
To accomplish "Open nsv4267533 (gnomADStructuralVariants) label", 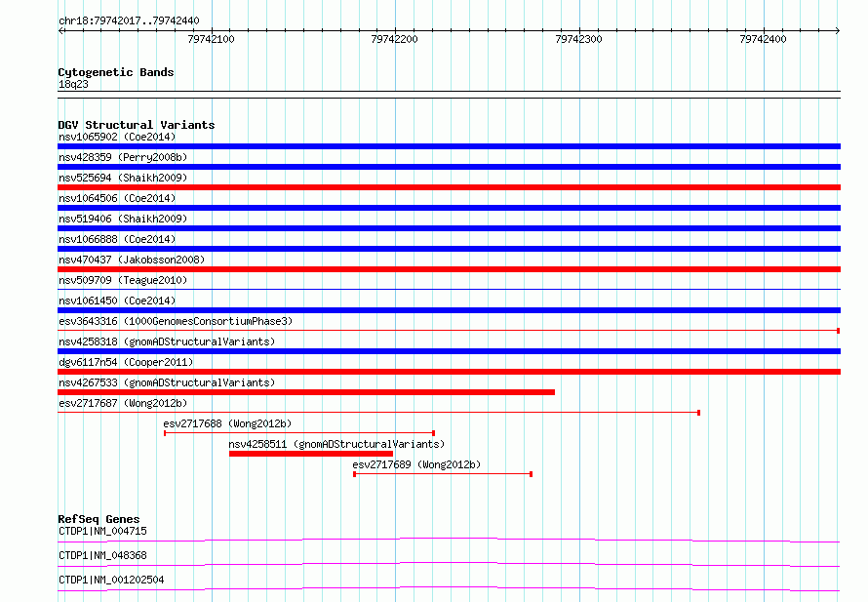I will [167, 382].
